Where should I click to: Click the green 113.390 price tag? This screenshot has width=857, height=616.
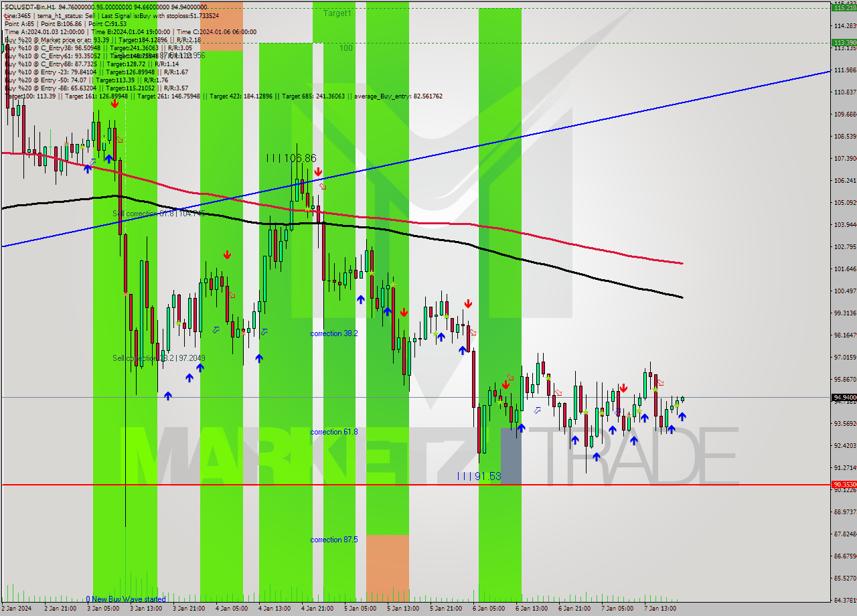pos(844,42)
